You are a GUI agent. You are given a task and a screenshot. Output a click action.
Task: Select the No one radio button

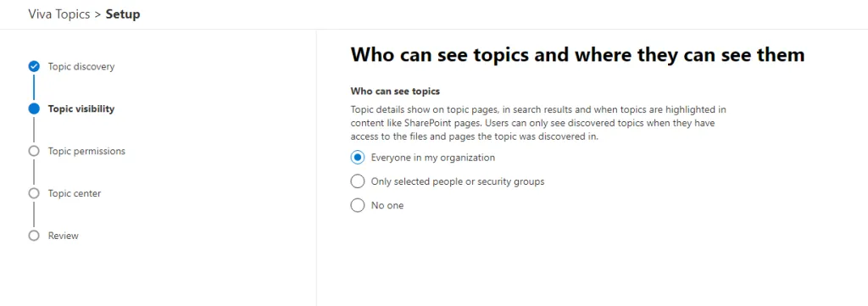pyautogui.click(x=358, y=205)
